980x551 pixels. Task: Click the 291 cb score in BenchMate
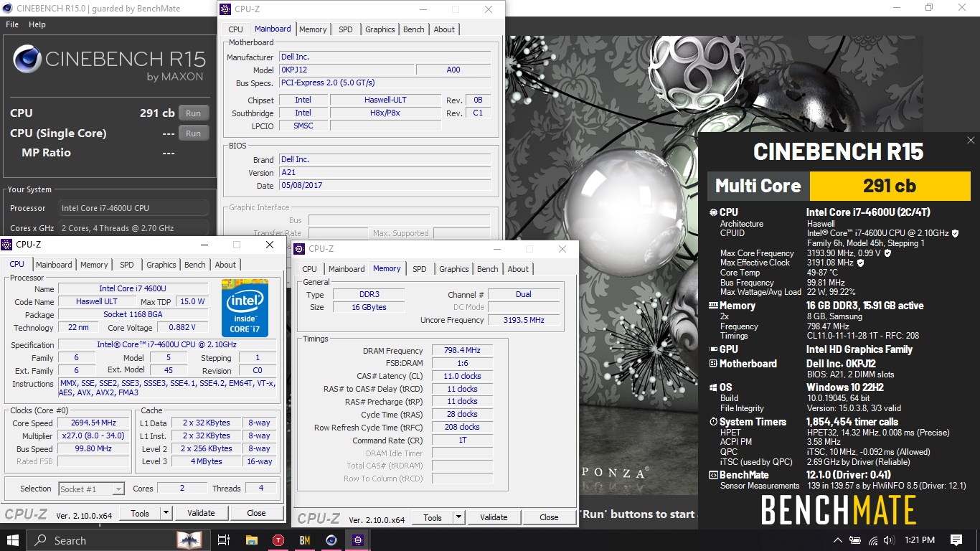(890, 186)
